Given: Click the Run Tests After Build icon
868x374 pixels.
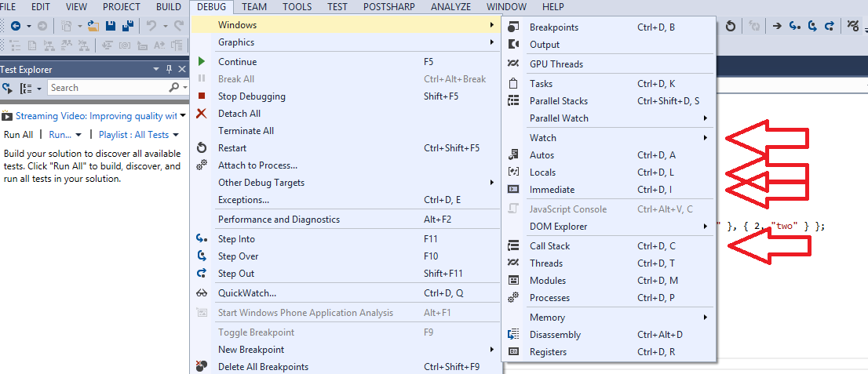Looking at the screenshot, I should [x=9, y=88].
